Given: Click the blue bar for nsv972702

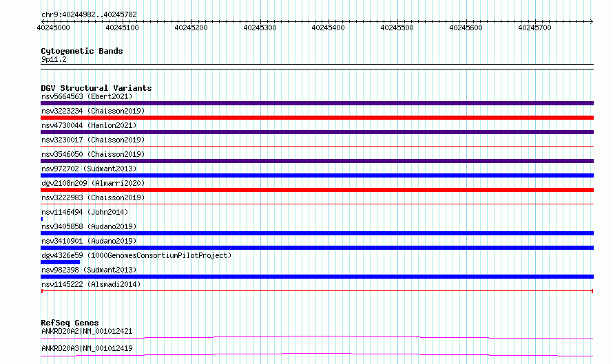Looking at the screenshot, I should [317, 175].
